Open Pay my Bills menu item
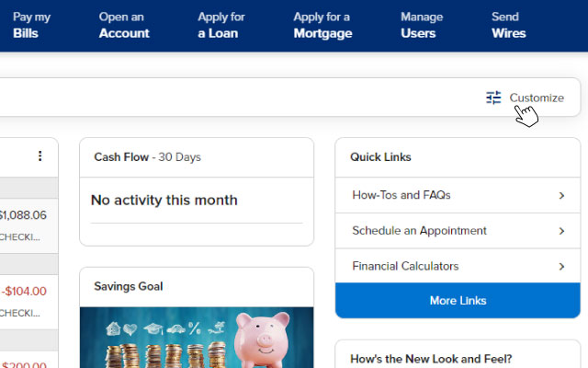 click(x=31, y=25)
